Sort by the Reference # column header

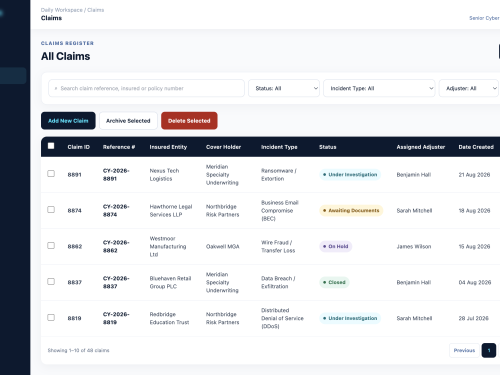[119, 147]
